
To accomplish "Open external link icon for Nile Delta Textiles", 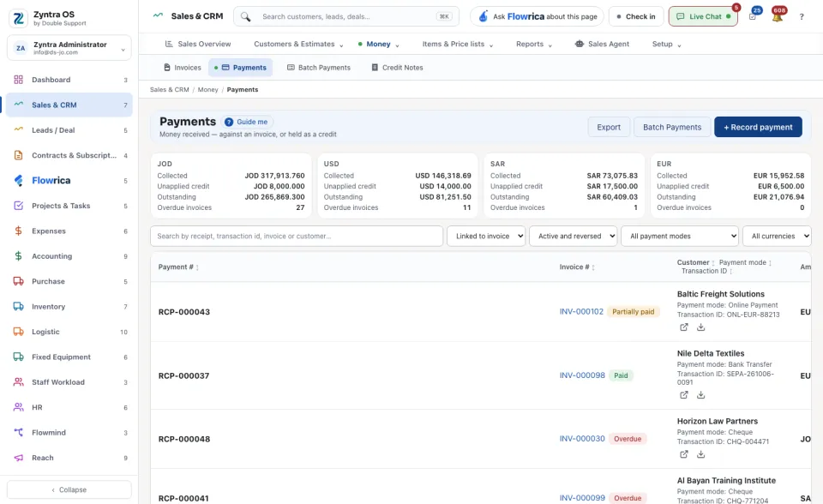I will click(x=684, y=395).
